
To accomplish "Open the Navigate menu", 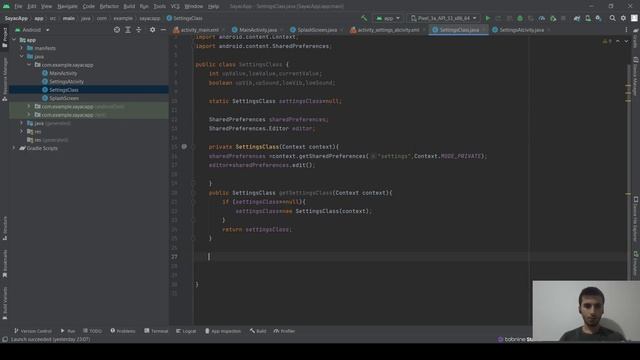I will pyautogui.click(x=67, y=7).
